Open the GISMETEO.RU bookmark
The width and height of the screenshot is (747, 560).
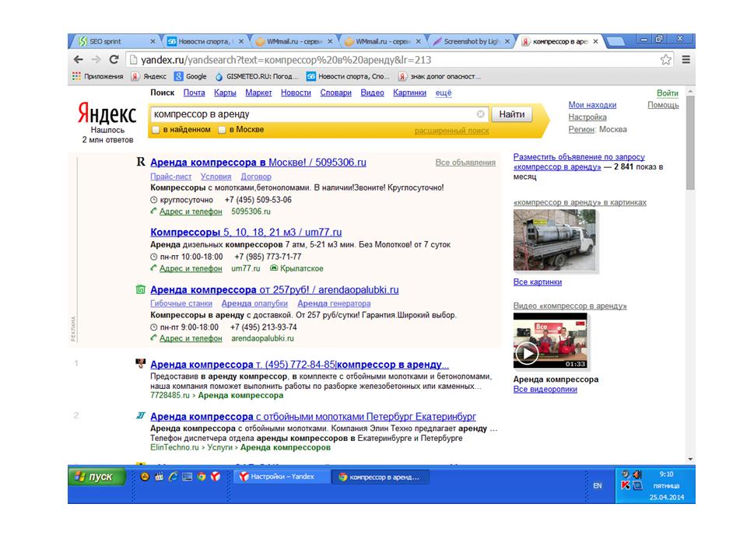[256, 76]
